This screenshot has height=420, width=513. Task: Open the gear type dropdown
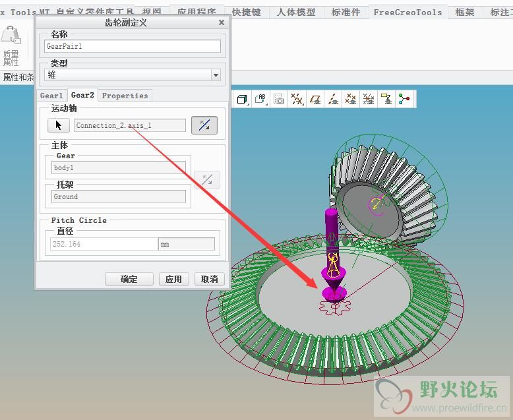(216, 75)
